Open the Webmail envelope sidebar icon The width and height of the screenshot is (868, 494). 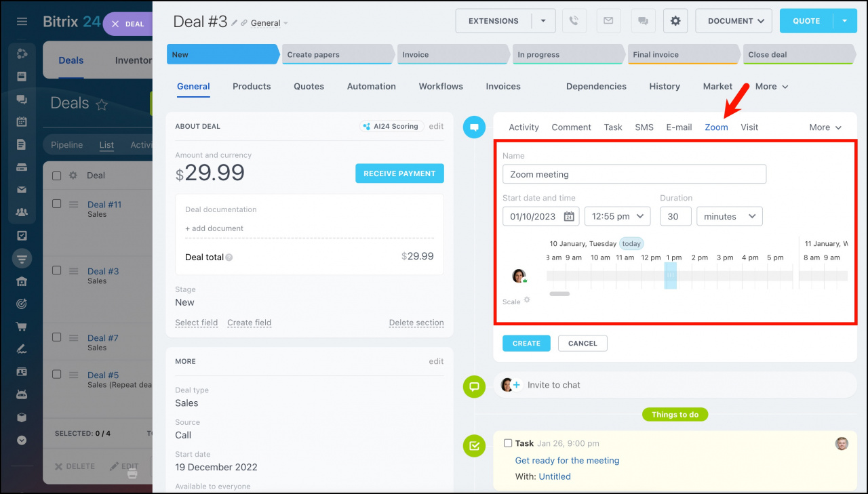point(22,190)
